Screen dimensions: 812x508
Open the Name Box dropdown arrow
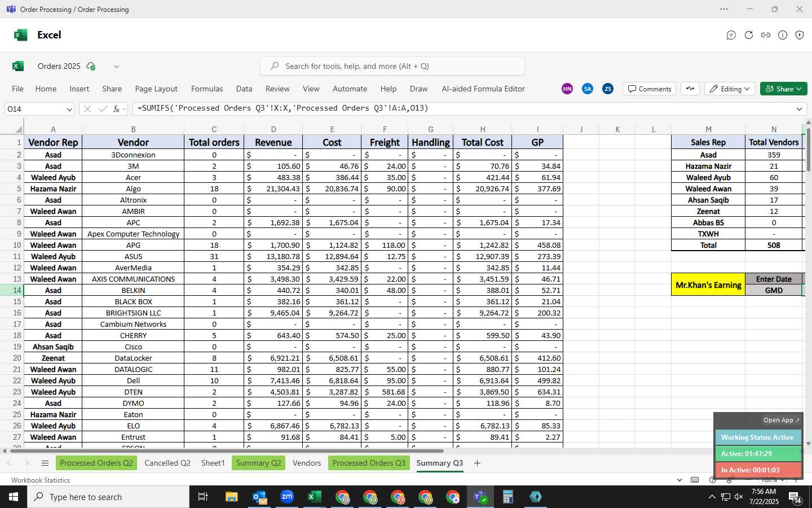tap(69, 109)
